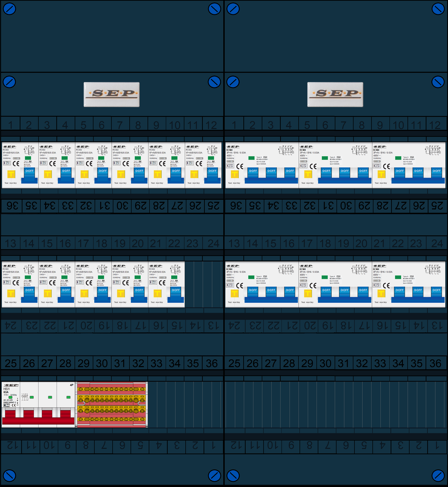Click 'Test monthly' text of RCM2 under left slots 9-10
Viewport: 448px width, 487px height.
click(x=157, y=183)
